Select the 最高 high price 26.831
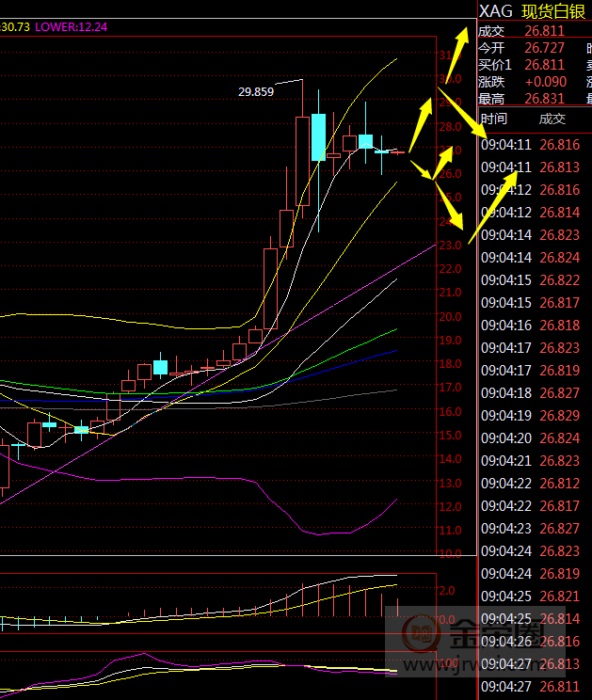This screenshot has width=592, height=700. coord(545,98)
